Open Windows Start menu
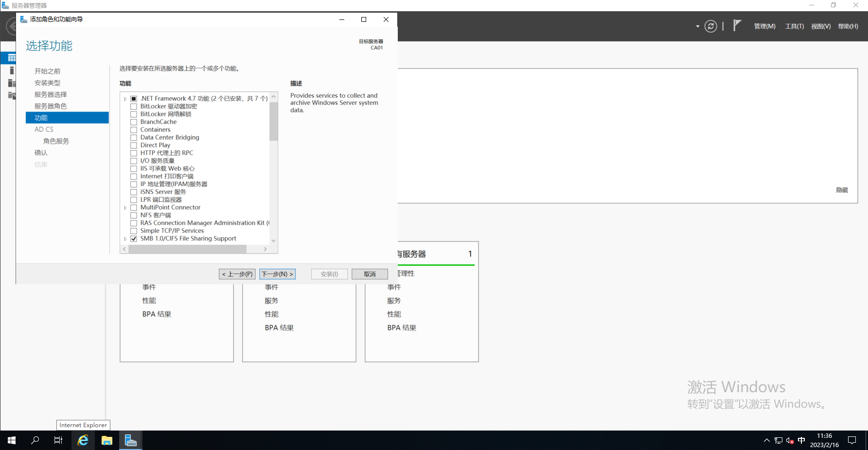The height and width of the screenshot is (450, 868). 12,440
